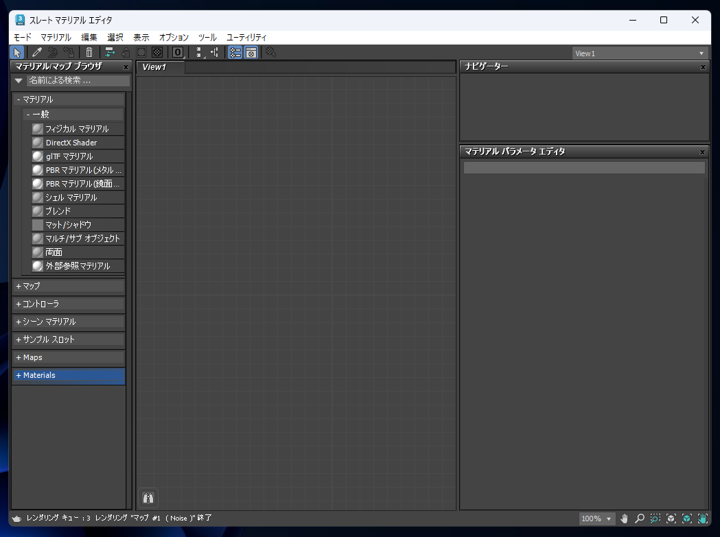The width and height of the screenshot is (720, 537).
Task: Select マルチ/サブ オブジェクト material
Action: (x=78, y=238)
